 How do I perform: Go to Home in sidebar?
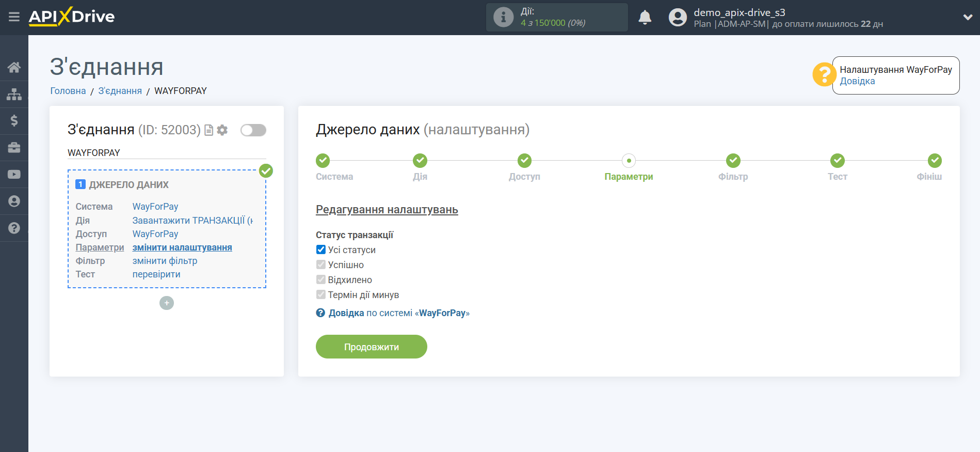click(14, 67)
